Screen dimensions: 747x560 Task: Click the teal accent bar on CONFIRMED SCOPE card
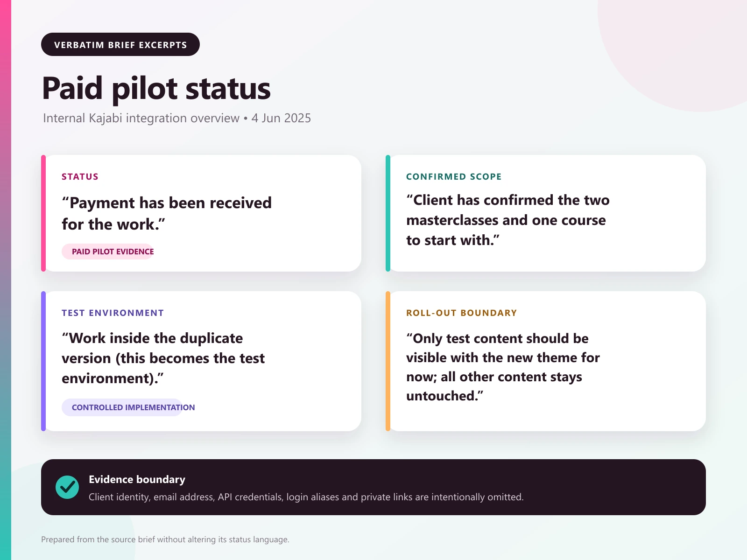(x=388, y=213)
